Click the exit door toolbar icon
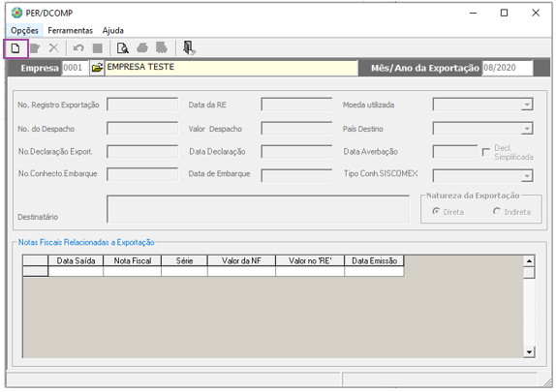556x392 pixels. 189,47
